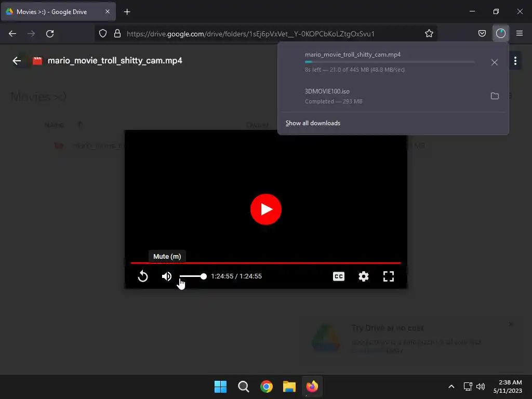This screenshot has width=532, height=399.
Task: Select 3DMOVIE100.iso download entry
Action: (393, 96)
